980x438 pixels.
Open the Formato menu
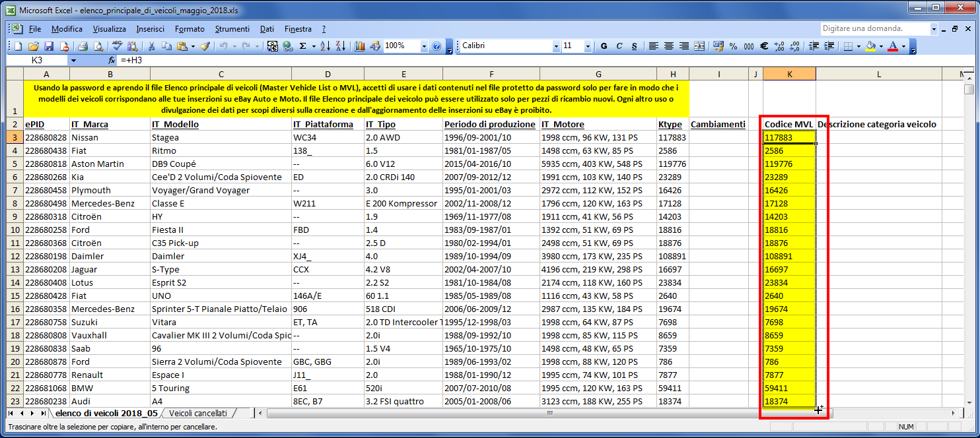click(190, 29)
